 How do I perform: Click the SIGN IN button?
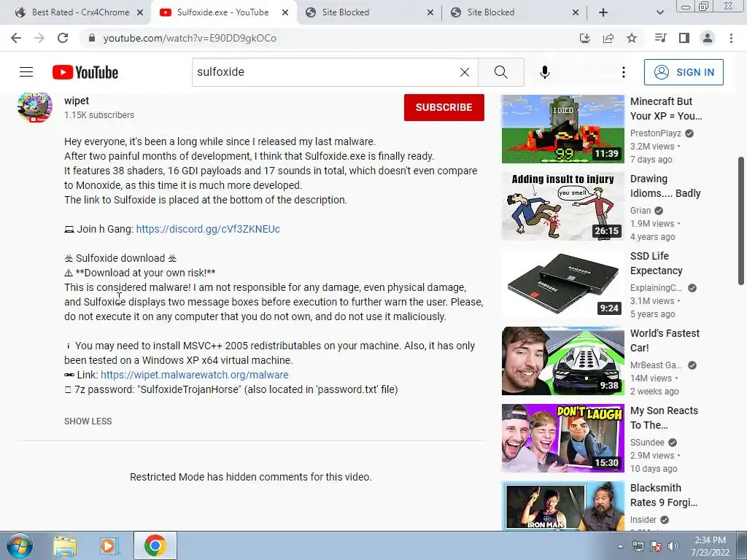684,72
